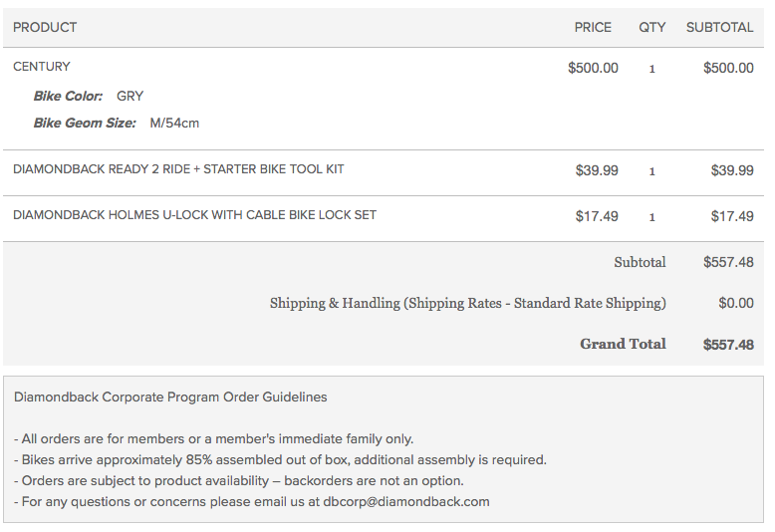Image resolution: width=775 pixels, height=532 pixels.
Task: Click the $39.99 price of the tool kit
Action: pyautogui.click(x=597, y=170)
